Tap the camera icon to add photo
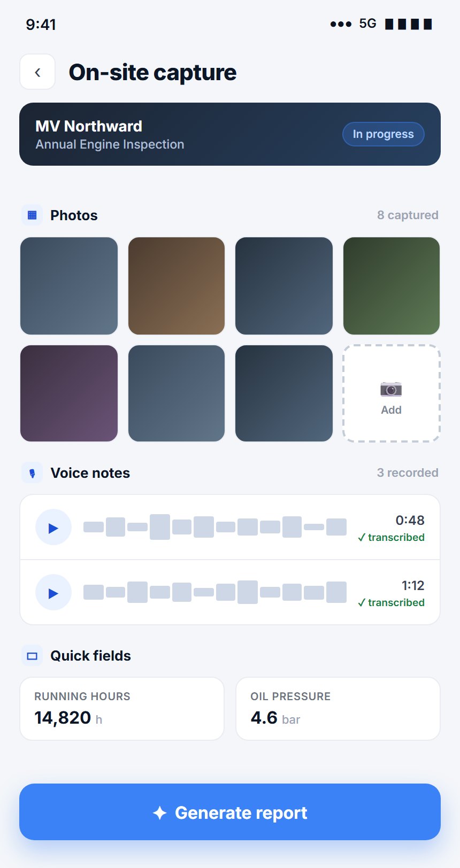The width and height of the screenshot is (460, 868). (391, 389)
